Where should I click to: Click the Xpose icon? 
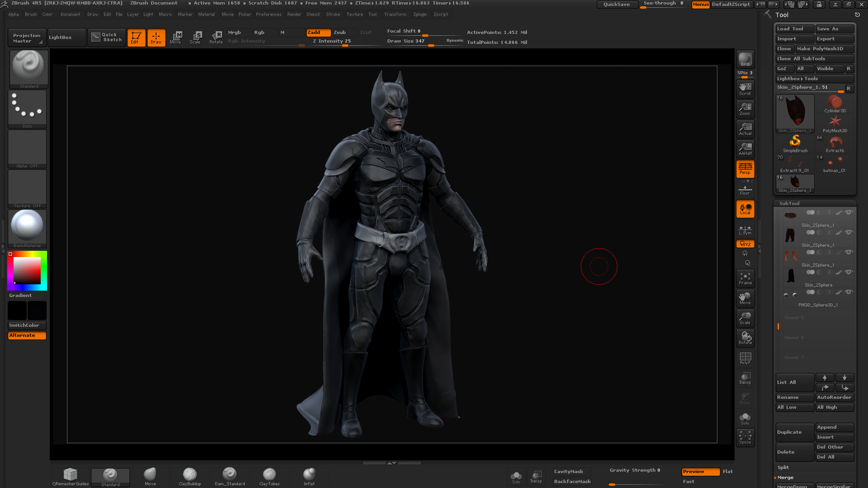(745, 437)
